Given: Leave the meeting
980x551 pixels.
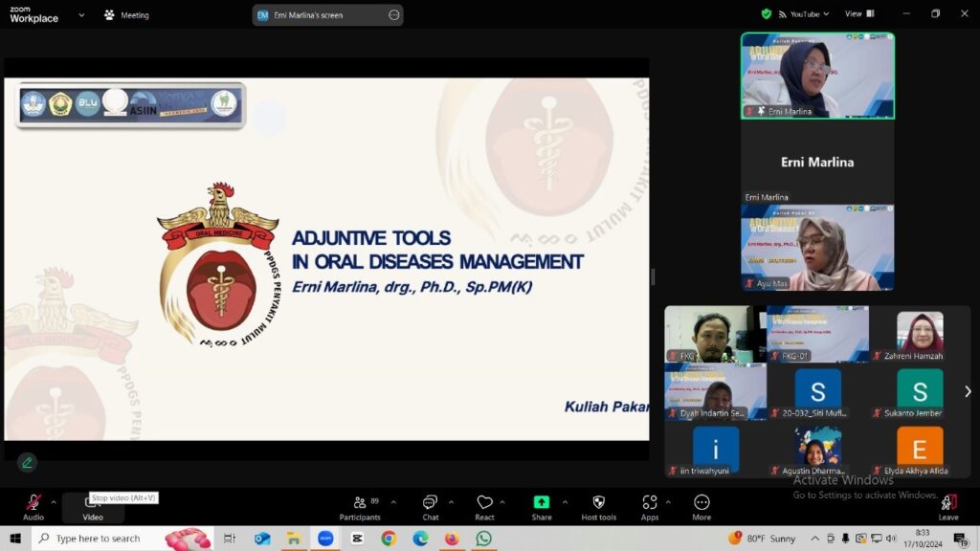Looking at the screenshot, I should click(948, 507).
